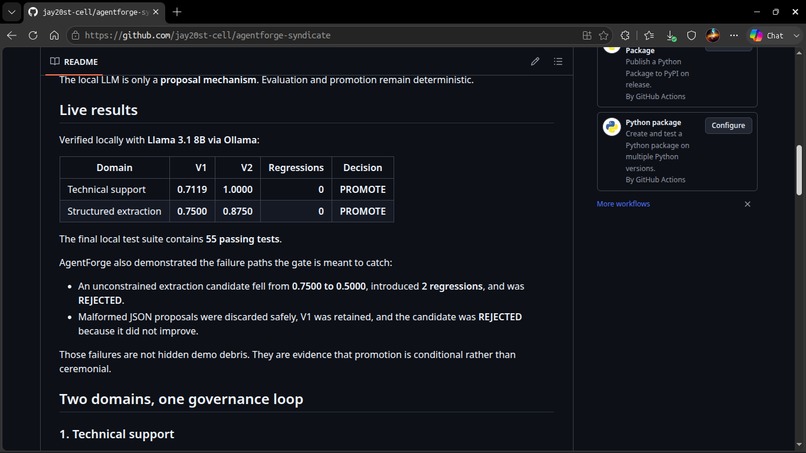Click the 1. Technical support heading
Viewport: 806px width, 453px height.
click(x=117, y=434)
